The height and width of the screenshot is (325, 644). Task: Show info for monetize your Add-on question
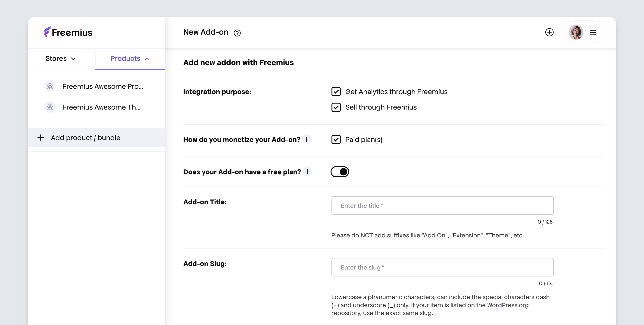(x=306, y=139)
